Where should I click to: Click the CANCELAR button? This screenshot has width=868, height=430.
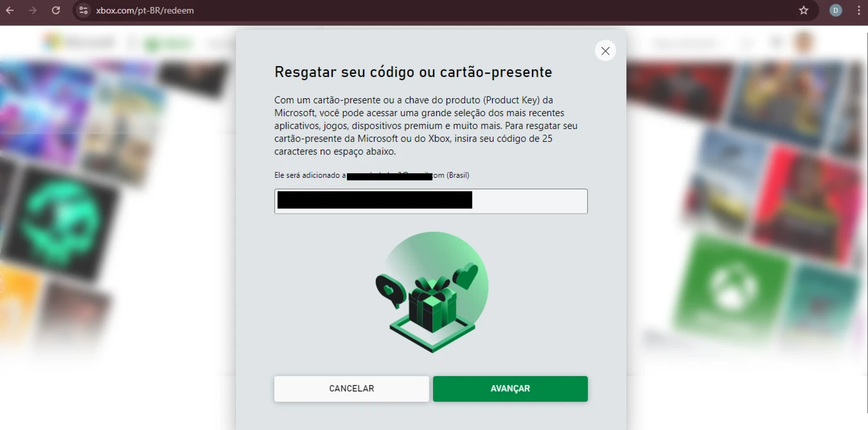point(351,389)
